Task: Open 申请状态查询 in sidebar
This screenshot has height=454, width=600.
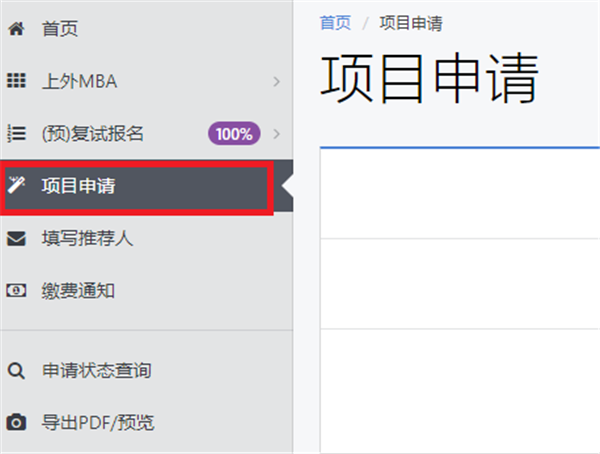Action: (96, 371)
